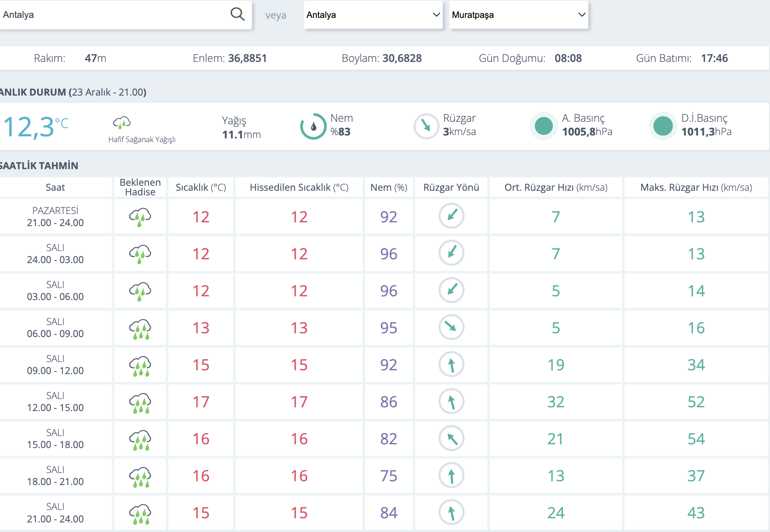770x532 pixels.
Task: Click weather icon for Salı 09.00 - 12.00
Action: click(140, 366)
